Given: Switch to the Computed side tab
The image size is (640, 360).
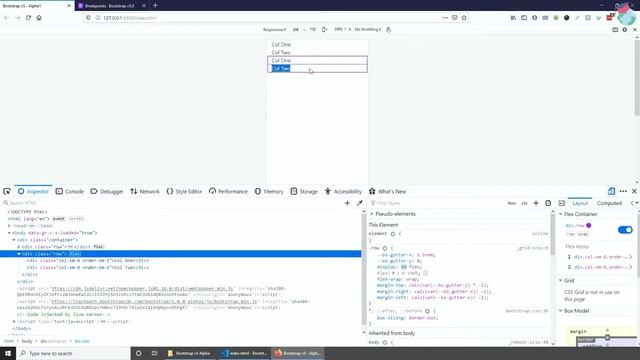Looking at the screenshot, I should point(609,203).
